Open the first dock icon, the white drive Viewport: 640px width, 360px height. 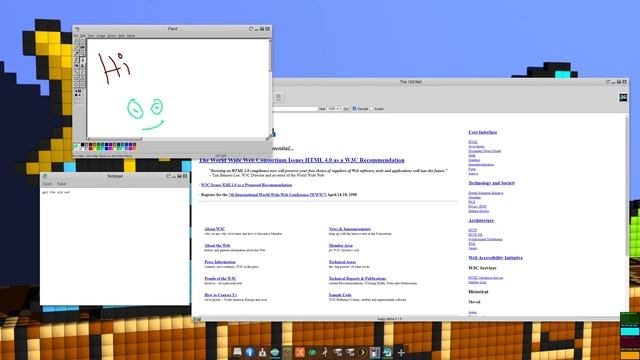pos(237,352)
